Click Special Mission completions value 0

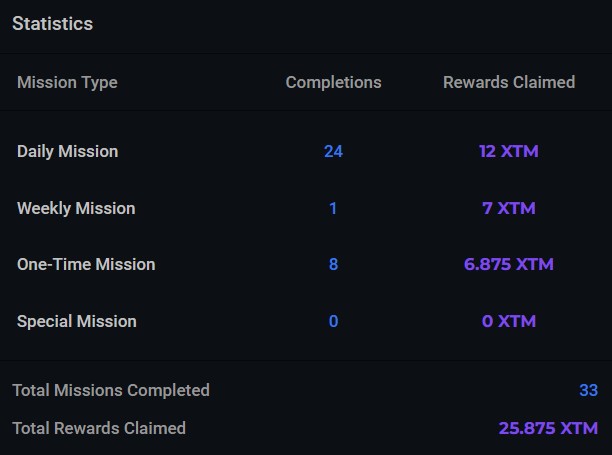(333, 322)
